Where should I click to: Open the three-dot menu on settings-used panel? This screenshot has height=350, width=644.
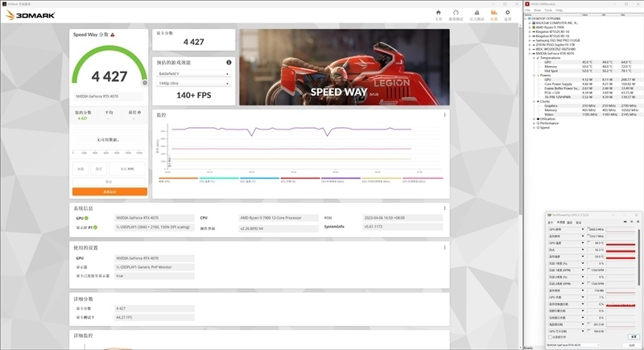pyautogui.click(x=444, y=248)
